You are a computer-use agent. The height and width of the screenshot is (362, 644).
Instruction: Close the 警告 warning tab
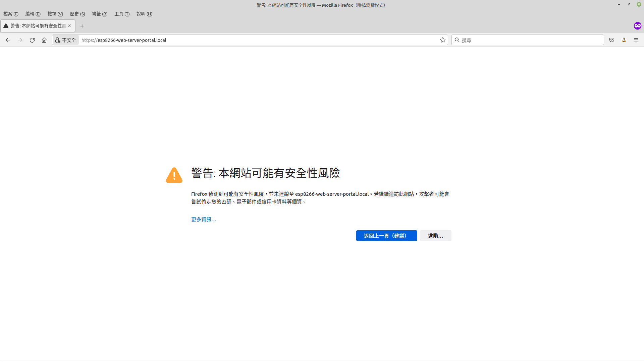point(69,26)
